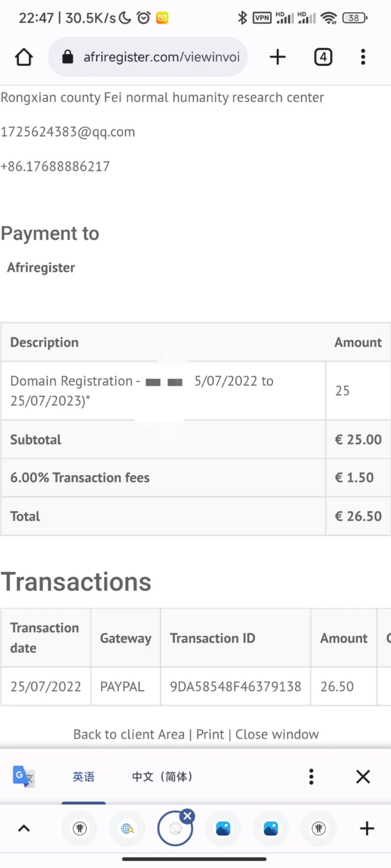Click the Print link
Screen dimensions: 391x868
[x=210, y=734]
